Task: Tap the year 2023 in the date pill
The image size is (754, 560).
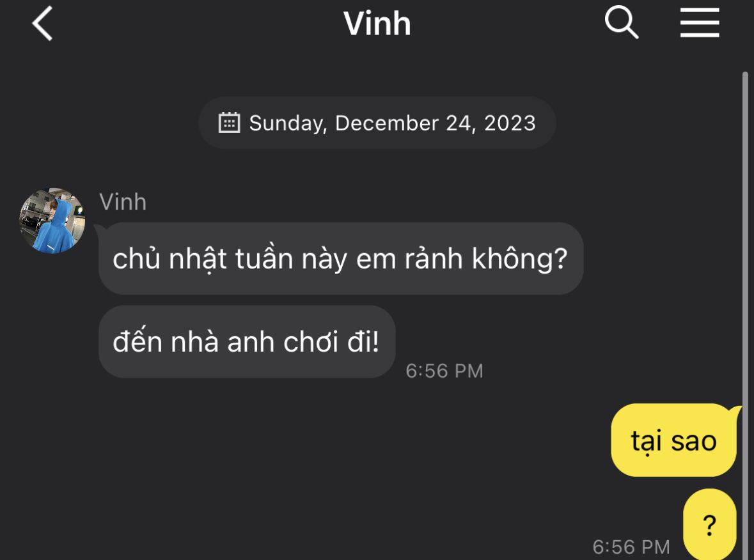Action: pos(510,123)
